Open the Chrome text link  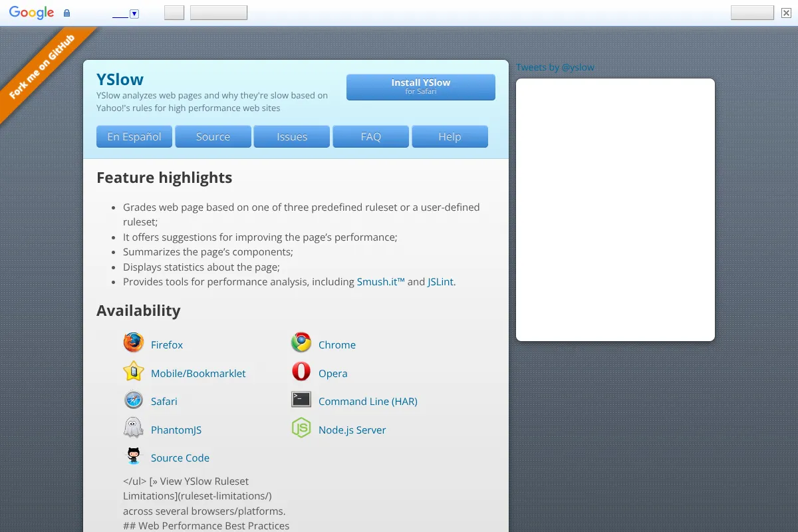click(x=337, y=344)
